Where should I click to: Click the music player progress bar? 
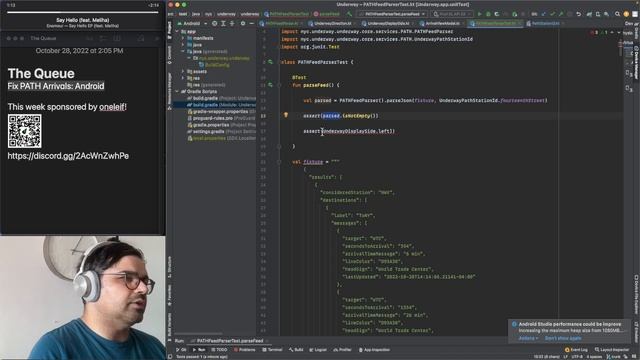tap(82, 12)
